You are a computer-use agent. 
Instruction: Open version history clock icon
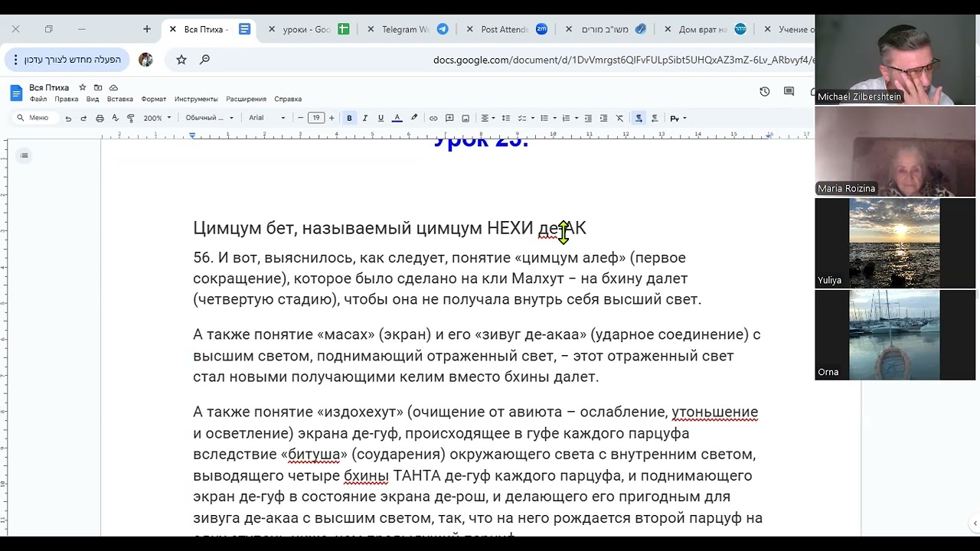pos(764,91)
